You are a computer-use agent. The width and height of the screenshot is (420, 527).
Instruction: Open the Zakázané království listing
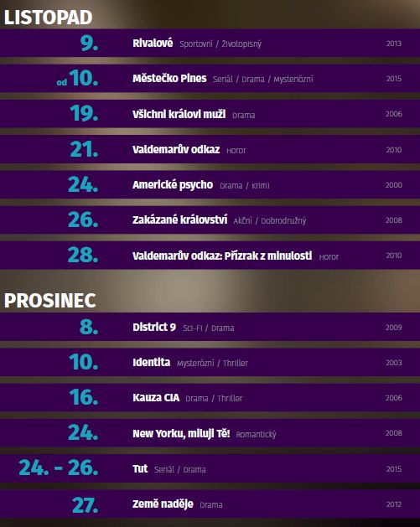click(180, 220)
